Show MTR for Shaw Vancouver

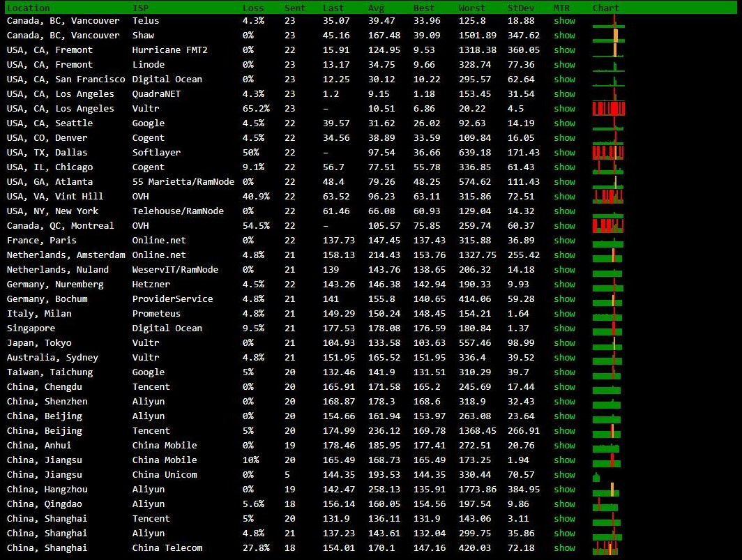(565, 36)
